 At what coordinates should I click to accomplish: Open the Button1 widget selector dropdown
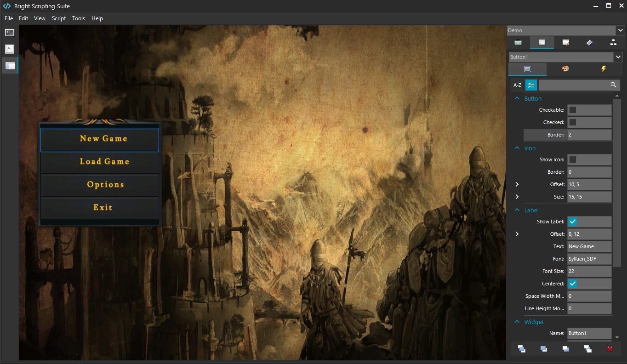[618, 57]
